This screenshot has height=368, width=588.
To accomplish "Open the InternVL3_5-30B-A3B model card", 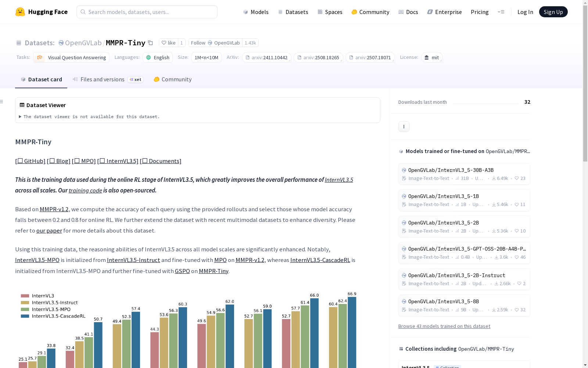I will click(x=464, y=174).
